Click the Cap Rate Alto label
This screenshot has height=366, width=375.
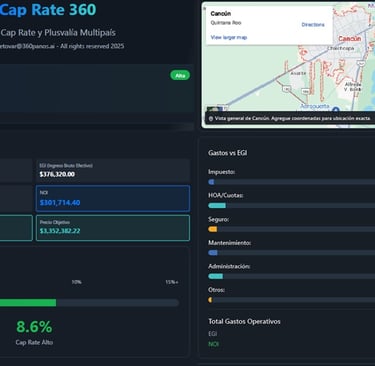(x=34, y=342)
